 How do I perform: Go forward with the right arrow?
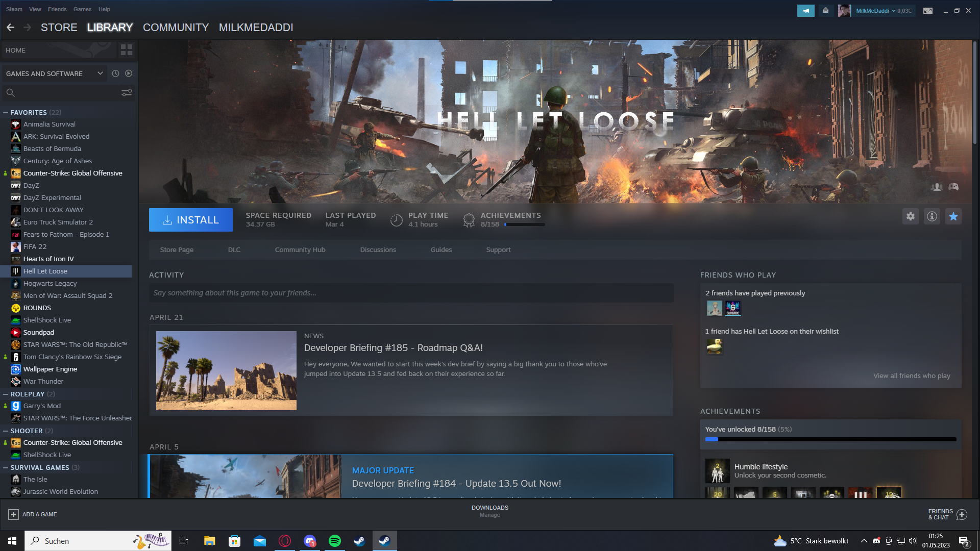pyautogui.click(x=28, y=28)
